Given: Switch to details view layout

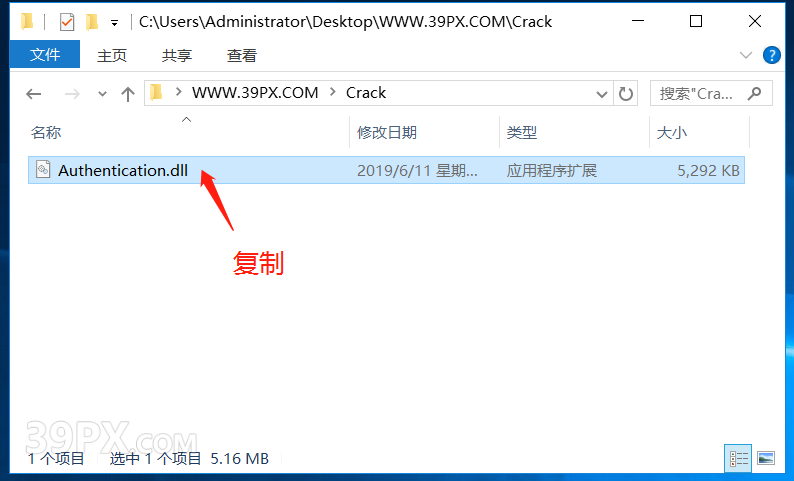Looking at the screenshot, I should tap(738, 459).
